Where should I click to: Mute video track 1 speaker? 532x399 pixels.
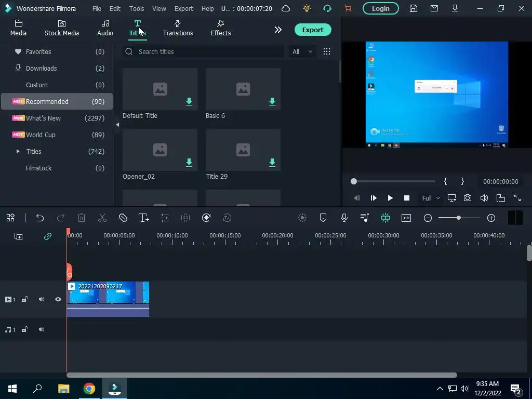click(x=42, y=299)
